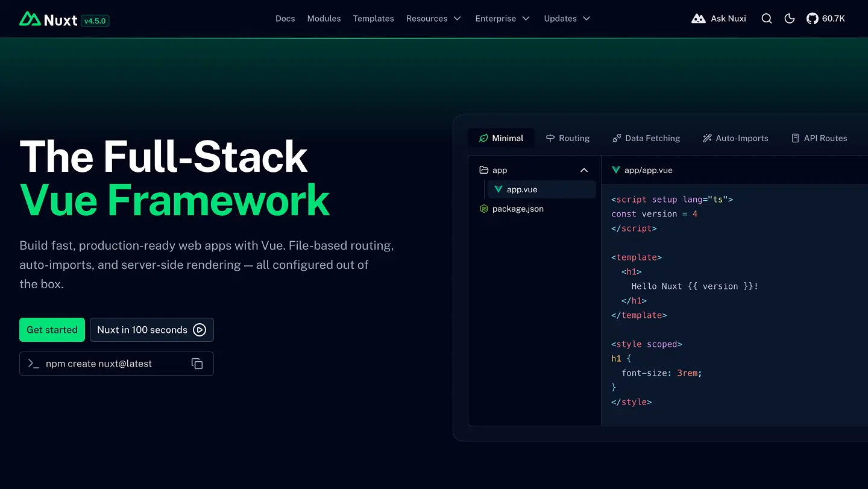This screenshot has height=489, width=868.
Task: Copy npm create nuxt command
Action: 197,364
